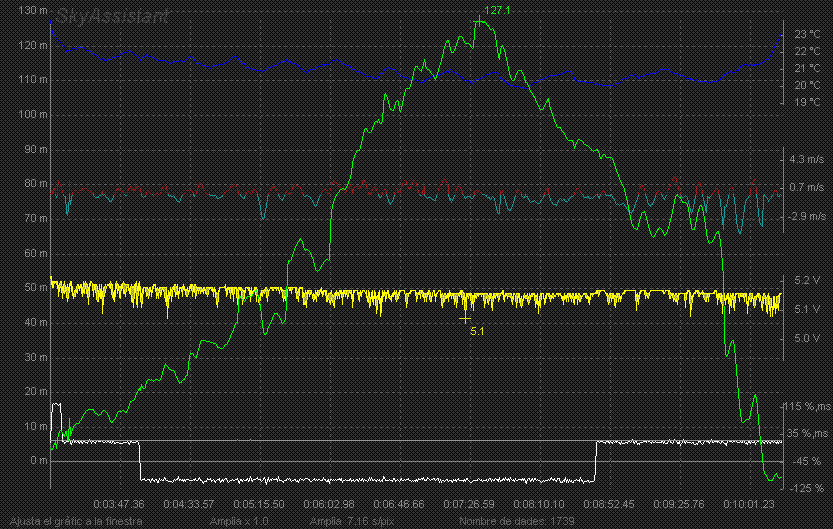
Task: Click the -125 % axis label
Action: pyautogui.click(x=808, y=488)
